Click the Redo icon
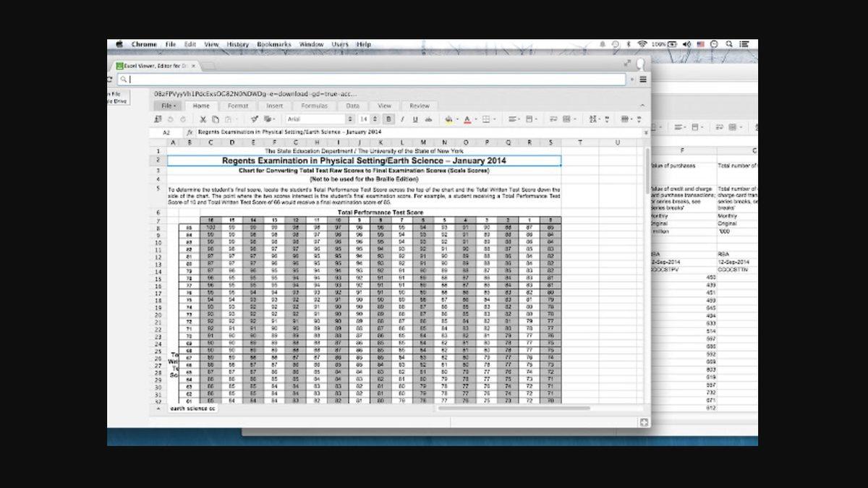This screenshot has height=488, width=868. [x=182, y=118]
